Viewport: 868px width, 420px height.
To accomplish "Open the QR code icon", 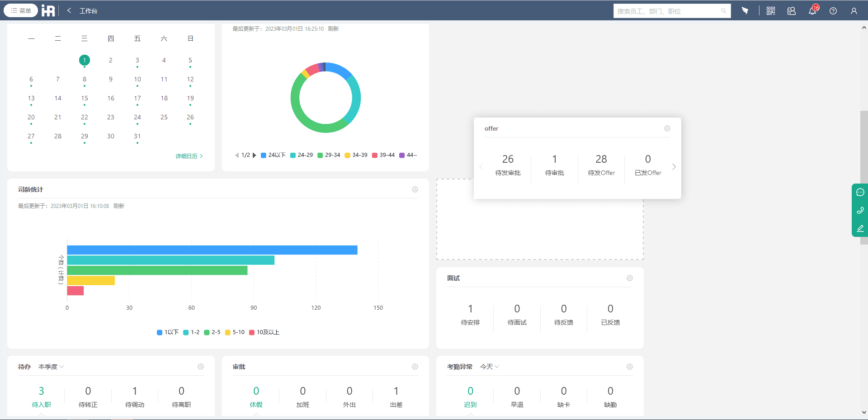I will (x=771, y=11).
